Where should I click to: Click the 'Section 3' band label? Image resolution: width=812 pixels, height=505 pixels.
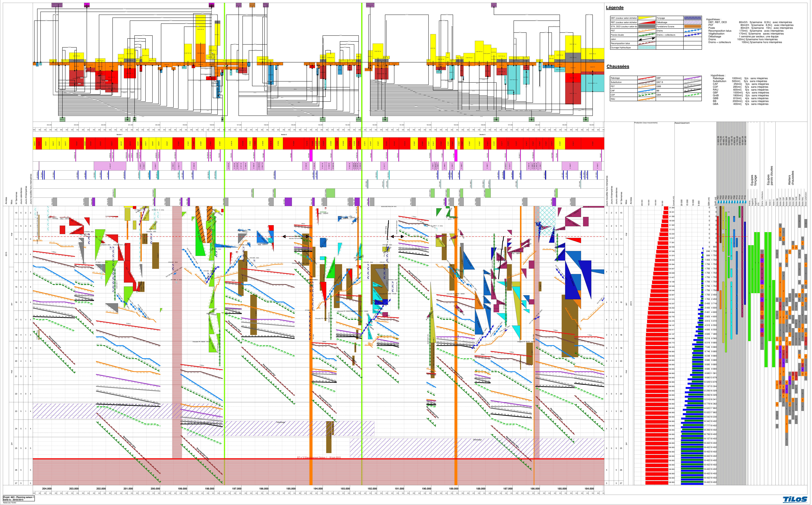pos(483,135)
